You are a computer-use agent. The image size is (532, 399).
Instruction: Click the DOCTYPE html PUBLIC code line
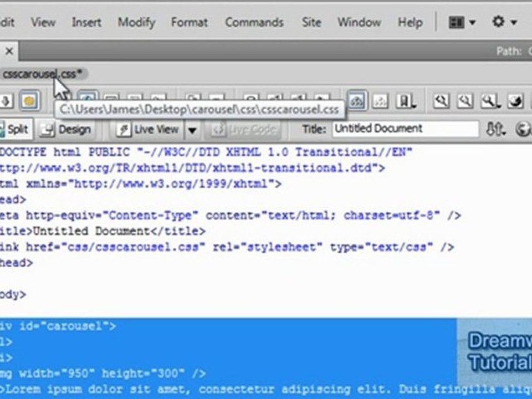pyautogui.click(x=206, y=152)
